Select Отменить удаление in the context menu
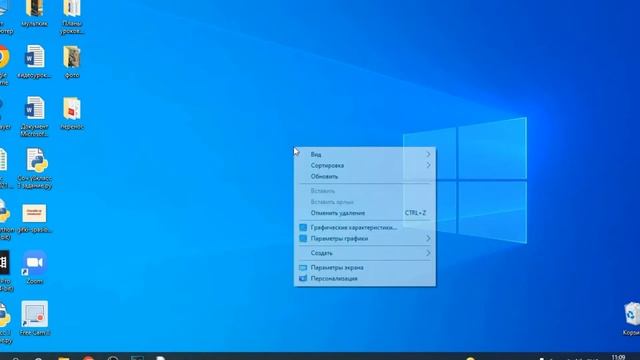640x360 pixels. (364, 213)
